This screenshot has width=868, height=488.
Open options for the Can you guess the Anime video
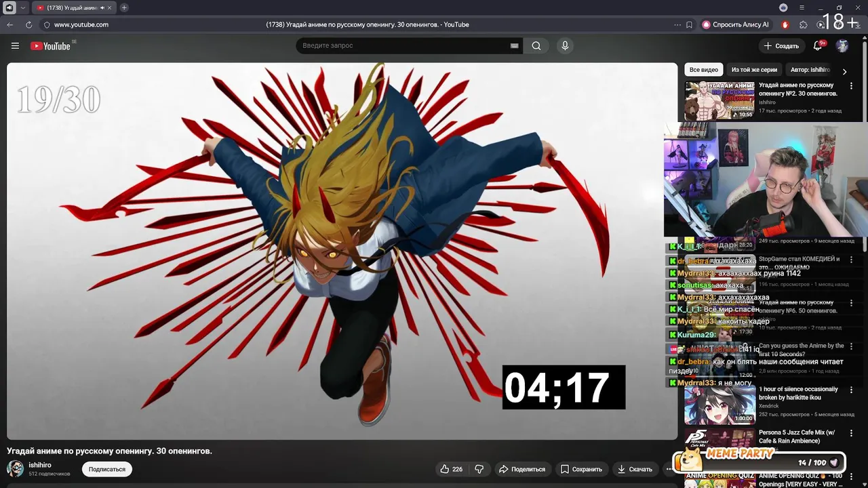click(851, 346)
